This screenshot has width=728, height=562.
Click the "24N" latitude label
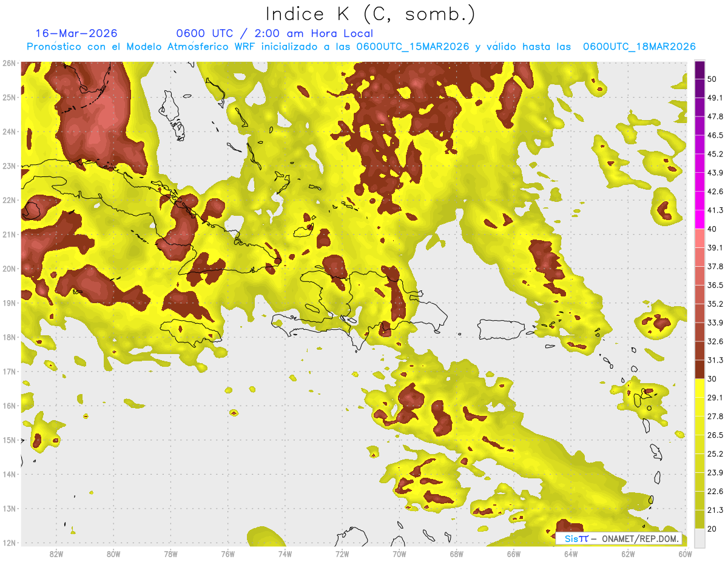pos(8,132)
